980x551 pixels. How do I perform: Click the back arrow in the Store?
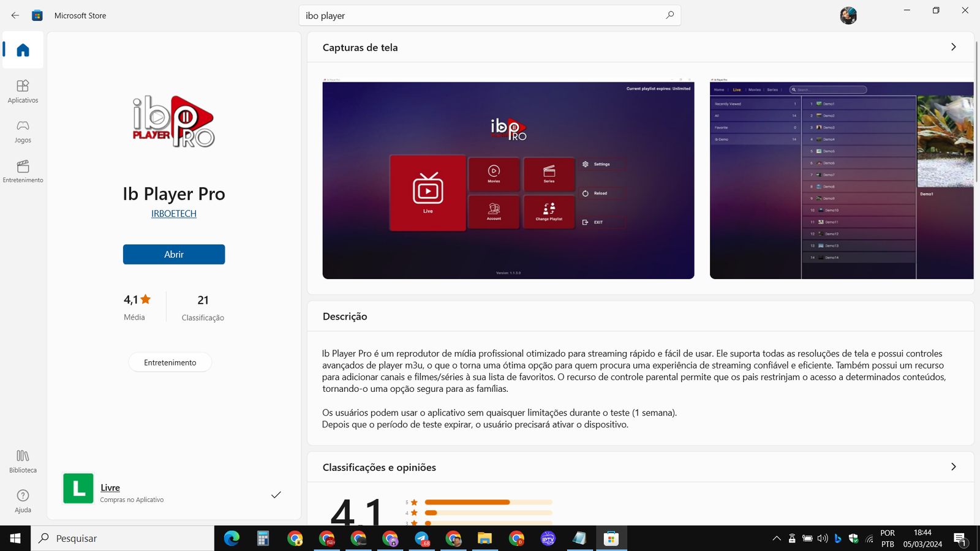pos(15,15)
